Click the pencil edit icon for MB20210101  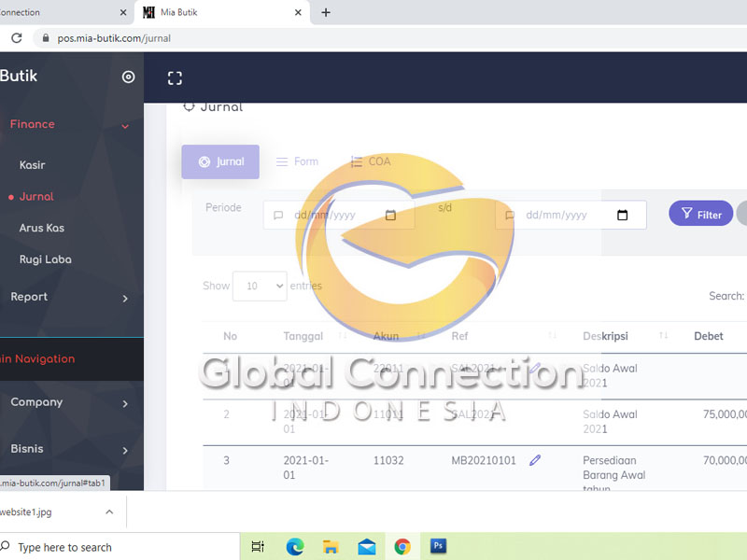click(x=535, y=460)
